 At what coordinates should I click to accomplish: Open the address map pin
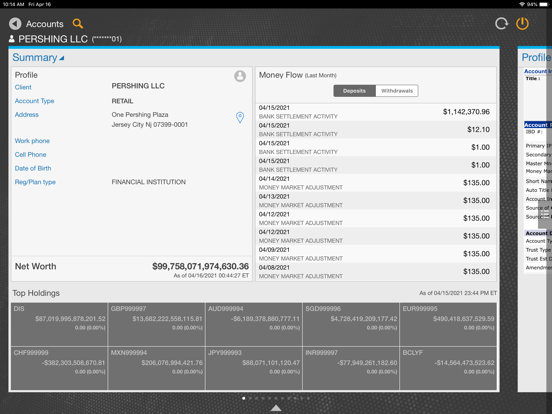pos(240,117)
